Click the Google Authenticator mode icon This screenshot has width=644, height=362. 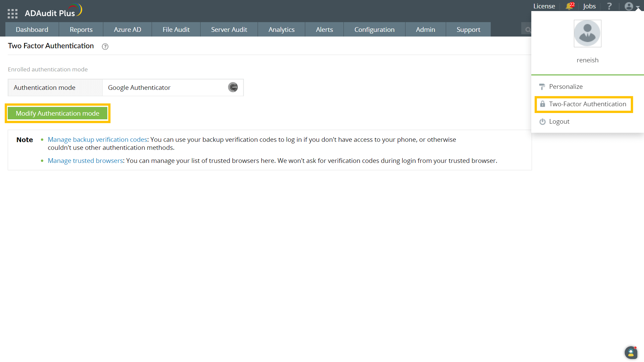233,87
